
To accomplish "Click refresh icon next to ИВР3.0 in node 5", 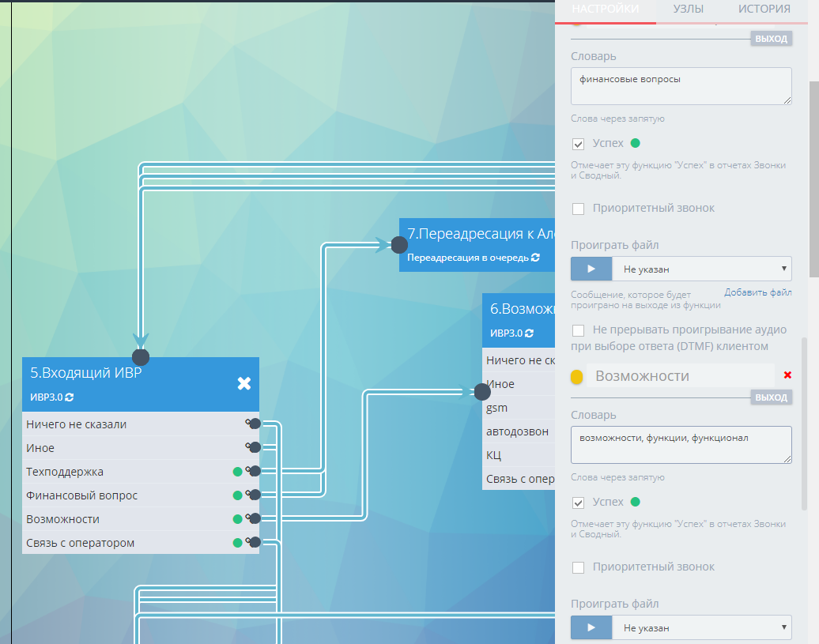I will pos(70,397).
